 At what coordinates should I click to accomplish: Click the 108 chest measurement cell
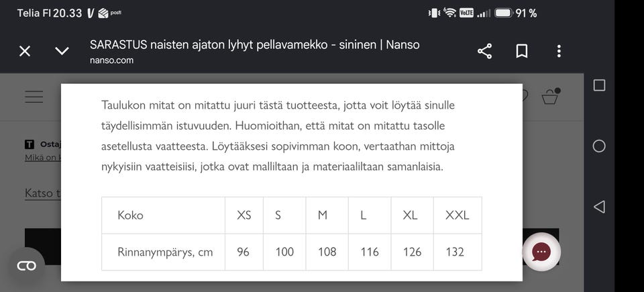(x=327, y=252)
